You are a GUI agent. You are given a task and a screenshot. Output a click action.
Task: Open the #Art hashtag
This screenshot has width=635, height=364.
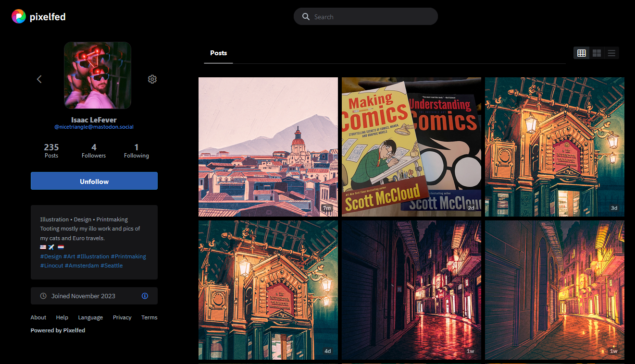(70, 256)
